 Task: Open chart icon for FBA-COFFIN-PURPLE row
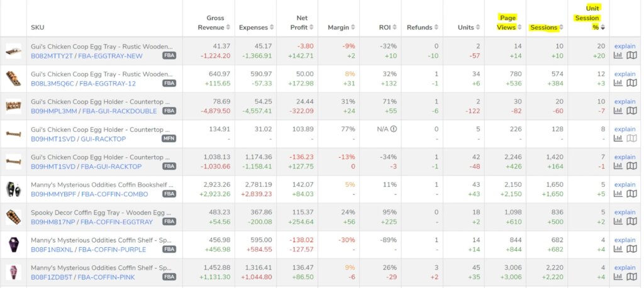tap(618, 250)
